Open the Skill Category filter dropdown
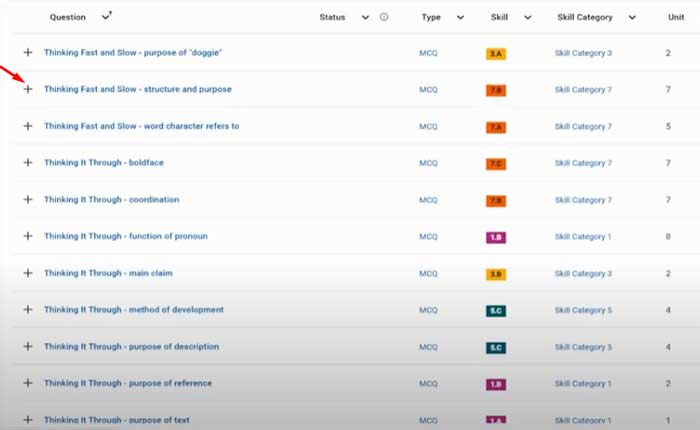This screenshot has width=700, height=430. point(633,17)
